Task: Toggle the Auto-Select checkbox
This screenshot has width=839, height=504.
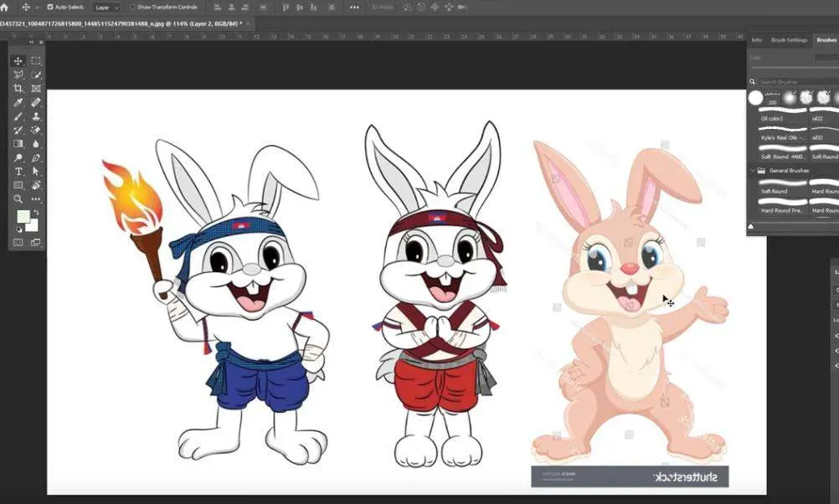Action: point(50,7)
